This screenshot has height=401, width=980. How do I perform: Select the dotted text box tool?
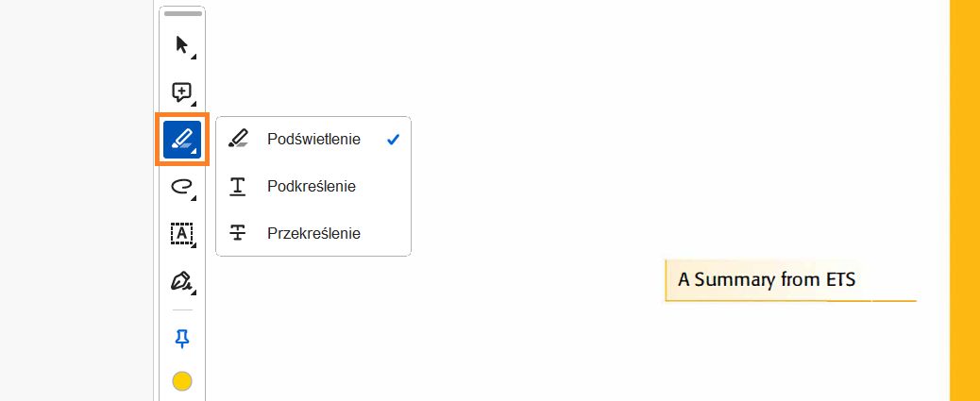[x=181, y=234]
